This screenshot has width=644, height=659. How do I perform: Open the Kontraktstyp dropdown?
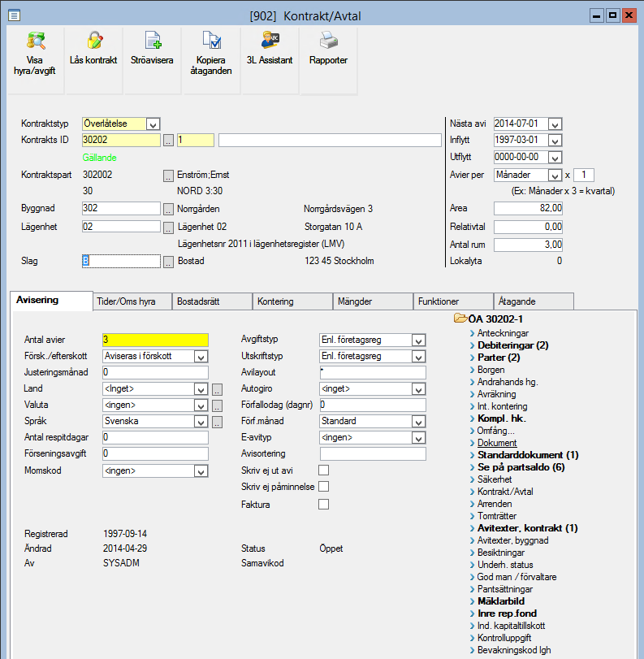tap(153, 124)
